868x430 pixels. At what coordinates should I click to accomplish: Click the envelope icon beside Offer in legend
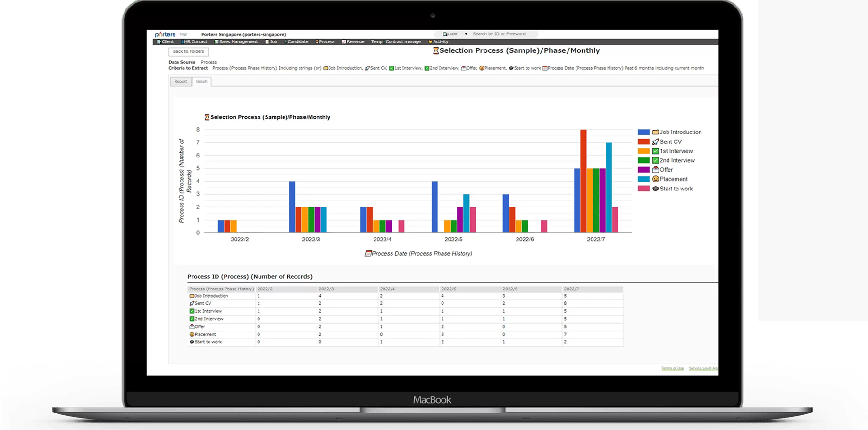[655, 170]
